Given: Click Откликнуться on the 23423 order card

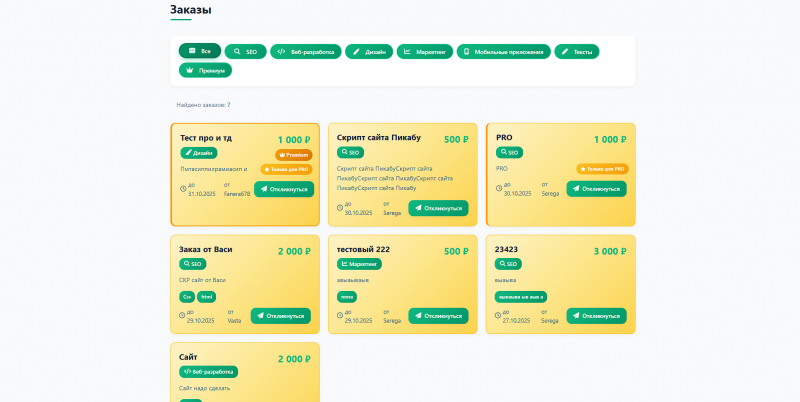Looking at the screenshot, I should [596, 316].
